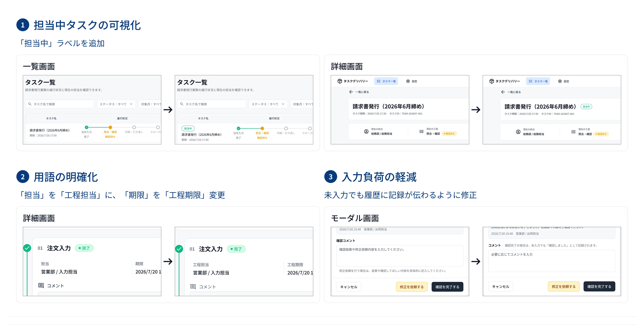Click orange 照合・確認 step node in list lacking 担当中 badge
The height and width of the screenshot is (325, 644).
(110, 127)
